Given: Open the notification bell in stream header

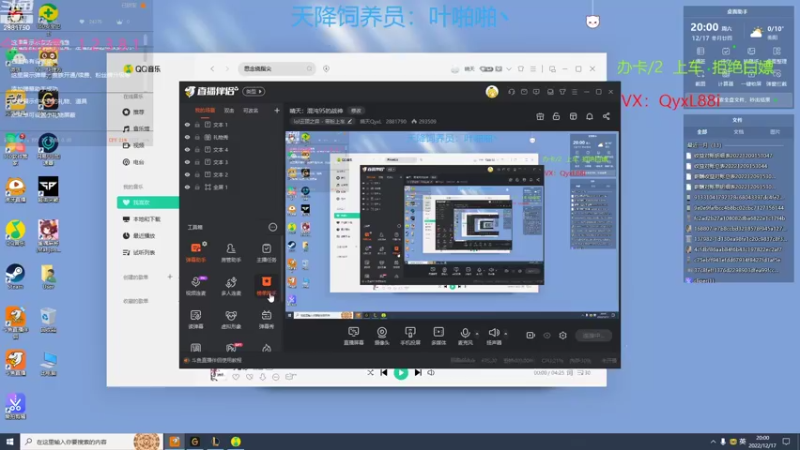Looking at the screenshot, I should pos(589,116).
